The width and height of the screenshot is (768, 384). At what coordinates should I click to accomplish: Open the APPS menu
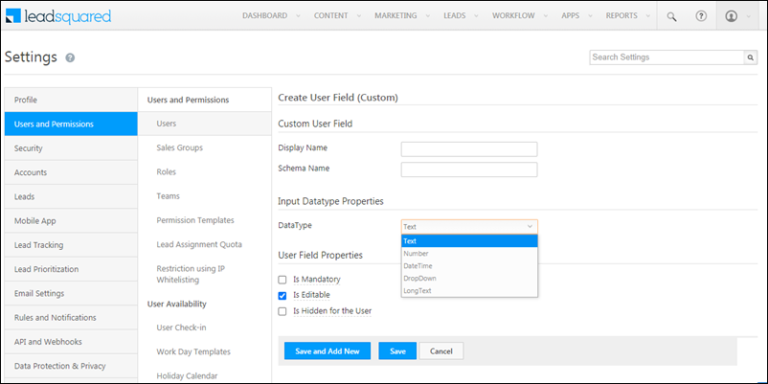click(570, 16)
